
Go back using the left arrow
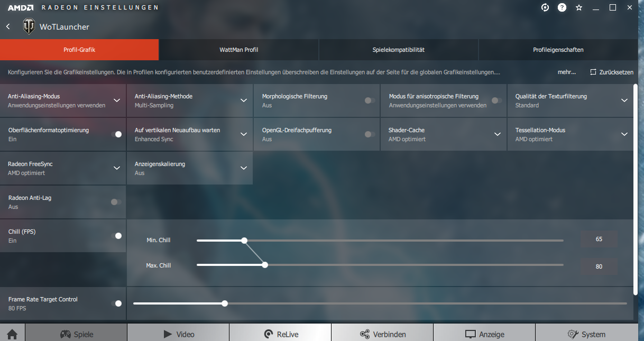[8, 26]
